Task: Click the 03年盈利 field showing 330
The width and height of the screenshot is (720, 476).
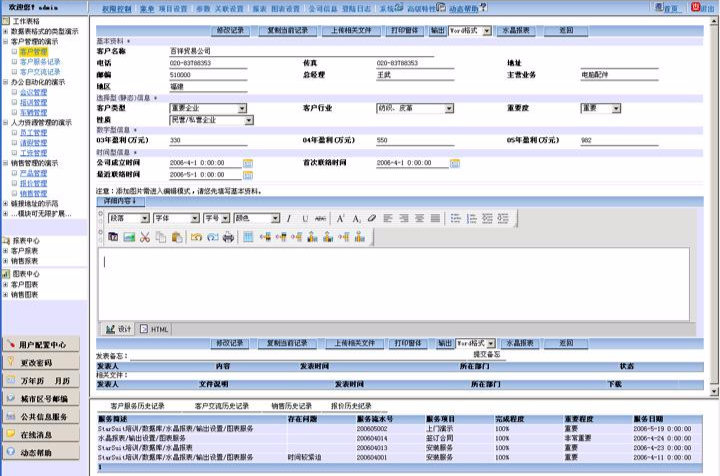Action: (x=208, y=140)
